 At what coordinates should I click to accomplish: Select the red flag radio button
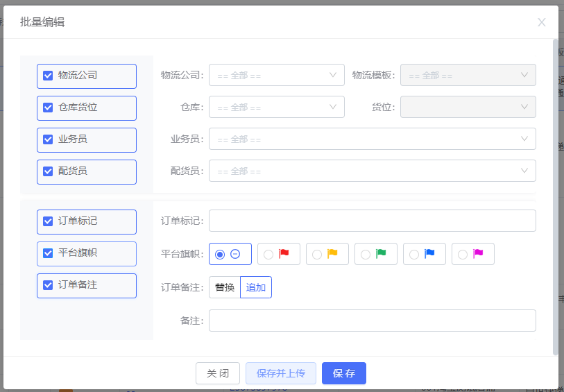268,255
